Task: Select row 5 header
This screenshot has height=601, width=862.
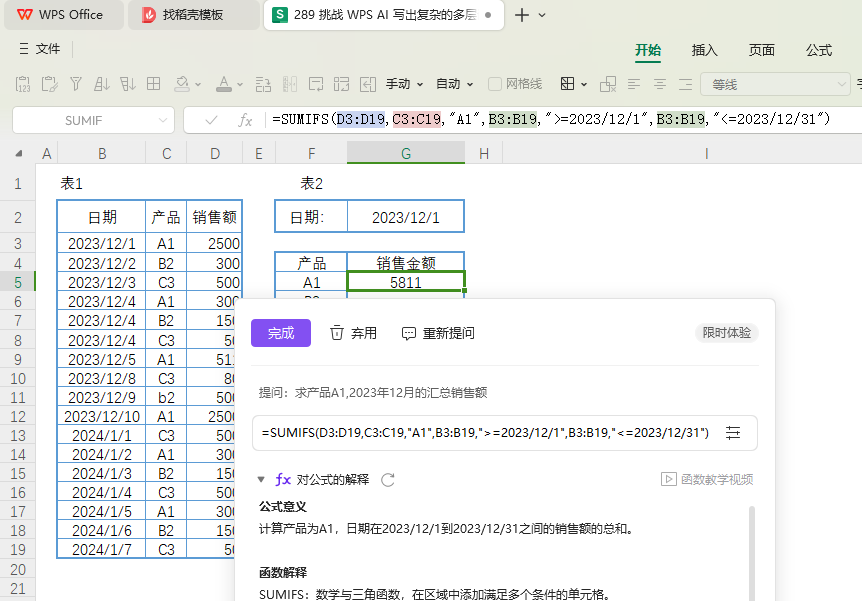Action: pyautogui.click(x=18, y=282)
